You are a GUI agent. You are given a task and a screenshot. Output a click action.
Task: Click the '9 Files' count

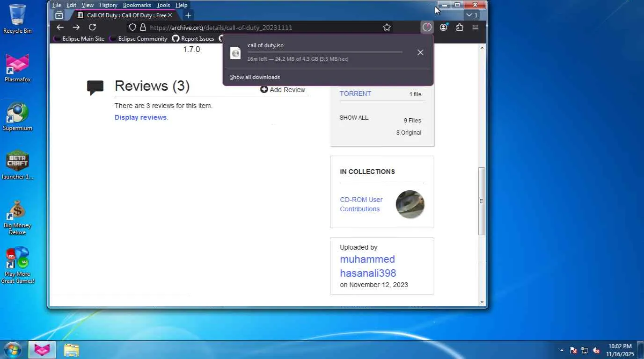point(412,121)
